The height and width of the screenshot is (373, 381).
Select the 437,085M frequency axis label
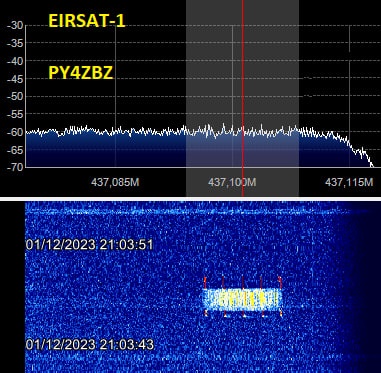tap(115, 182)
